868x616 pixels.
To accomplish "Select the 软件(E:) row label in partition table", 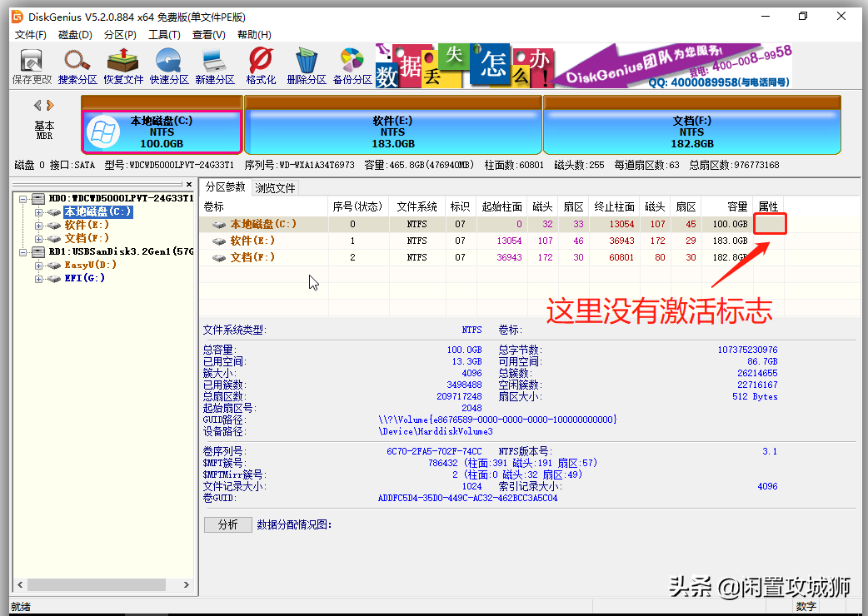I will coord(252,241).
